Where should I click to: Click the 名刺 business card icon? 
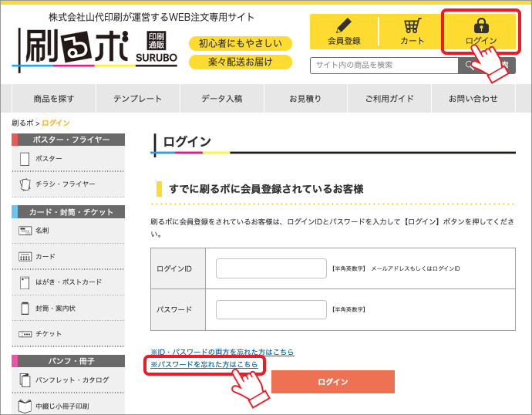(25, 231)
